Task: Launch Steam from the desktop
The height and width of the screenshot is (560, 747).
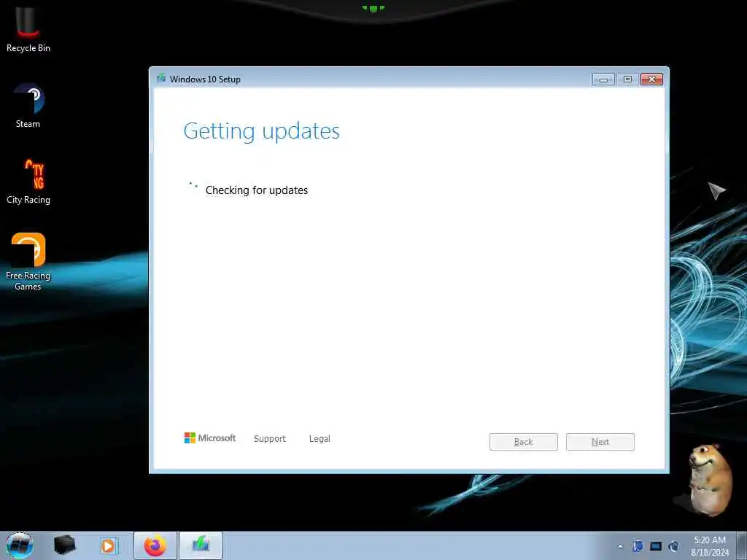Action: pos(28,106)
